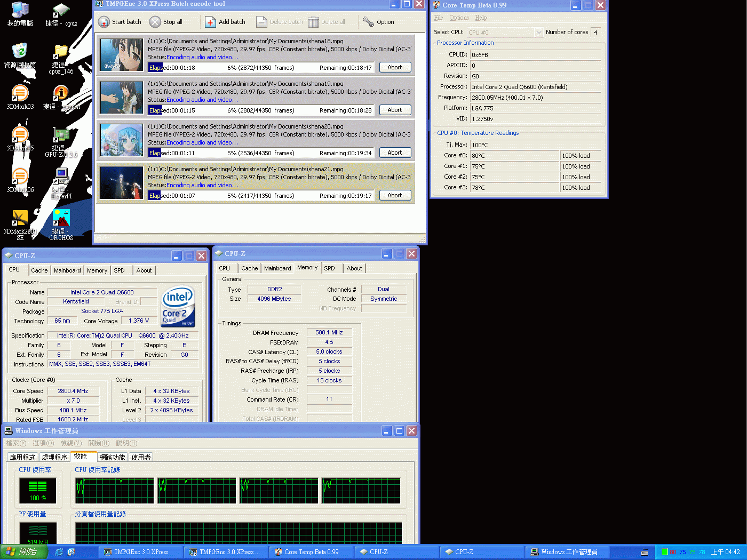Select shana21 video thumbnail

(122, 182)
